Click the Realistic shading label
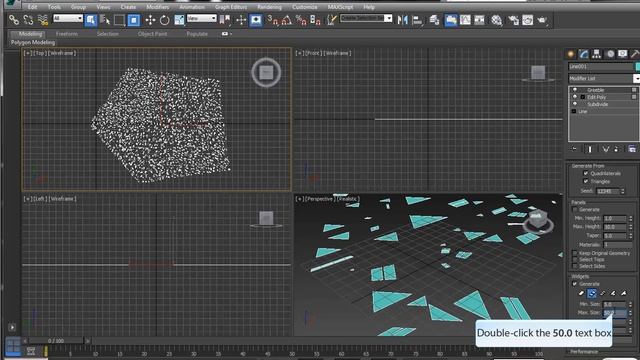This screenshot has height=360, width=640. tap(348, 199)
